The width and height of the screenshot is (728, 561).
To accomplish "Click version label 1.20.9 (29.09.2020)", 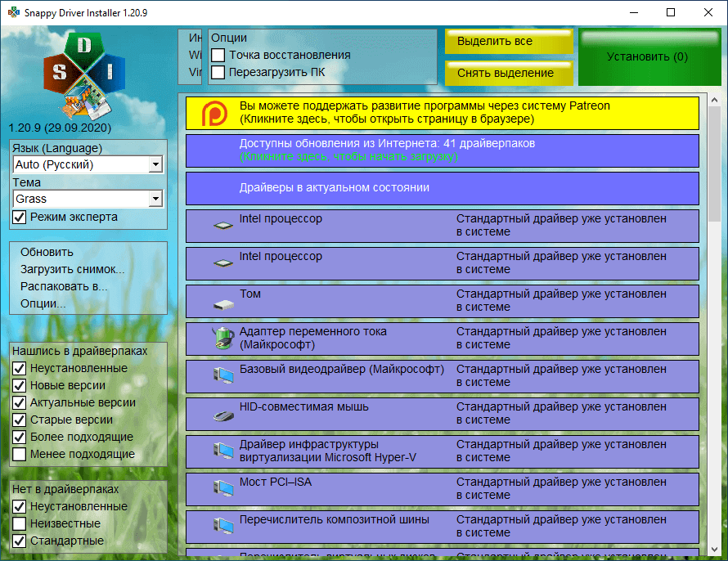I will [60, 128].
